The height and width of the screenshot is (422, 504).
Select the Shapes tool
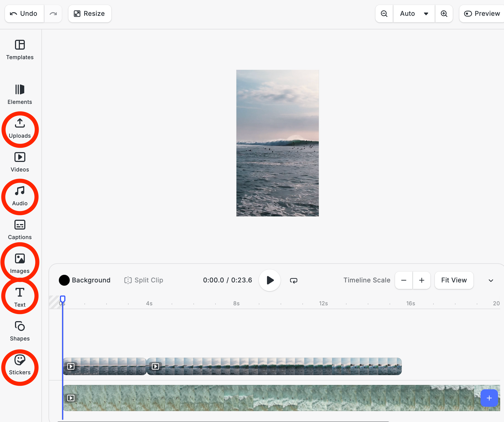[20, 331]
